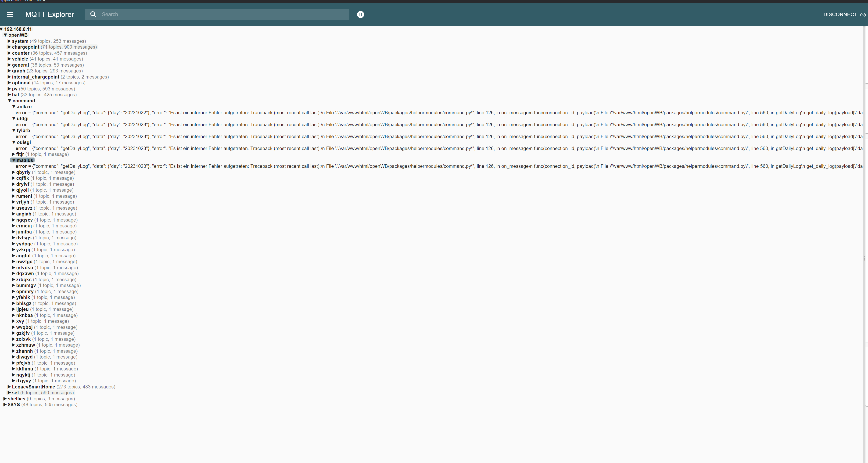Expand the fitjr subtopic

pos(14,154)
